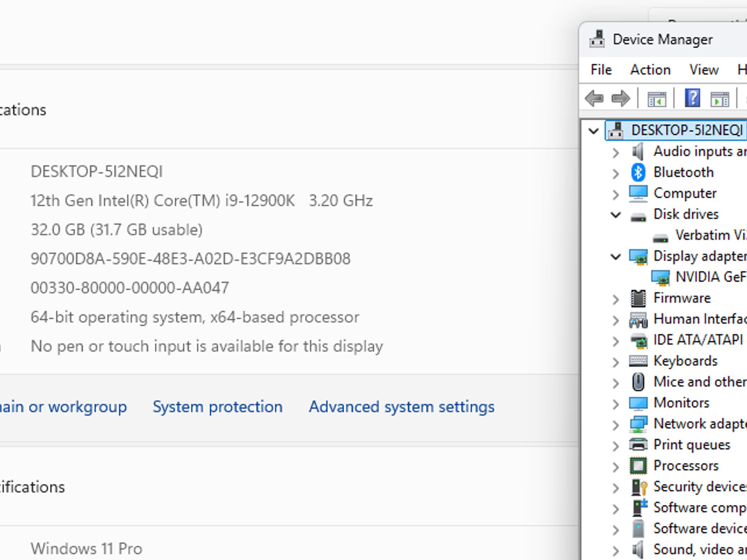This screenshot has width=747, height=560.
Task: Click the Forward arrow in Device Manager toolbar
Action: click(x=621, y=98)
